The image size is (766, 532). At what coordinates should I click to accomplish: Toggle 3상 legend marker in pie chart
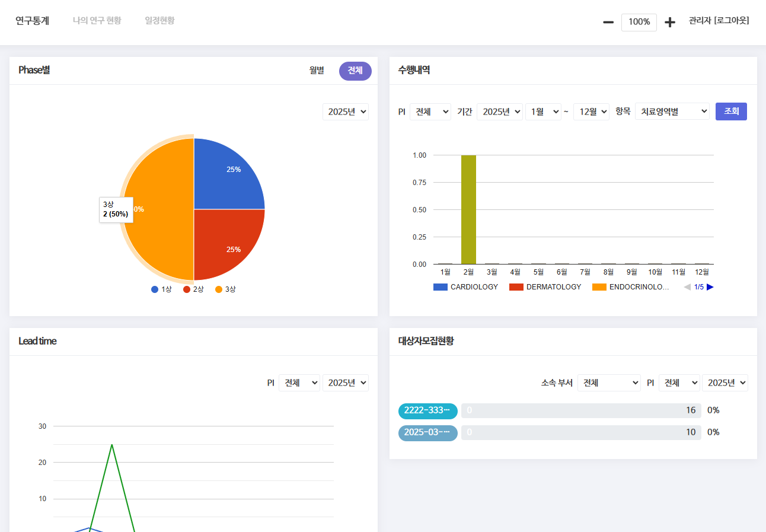tap(219, 289)
